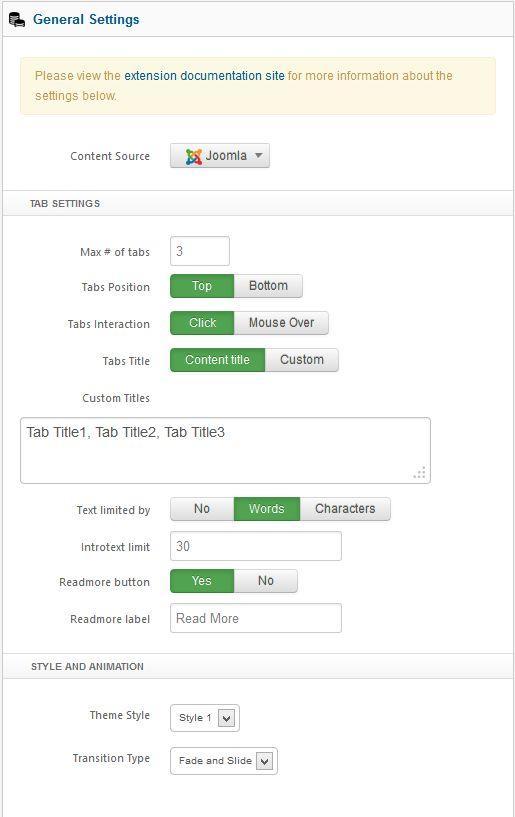Click the textarea resize grip icon

coord(420,473)
